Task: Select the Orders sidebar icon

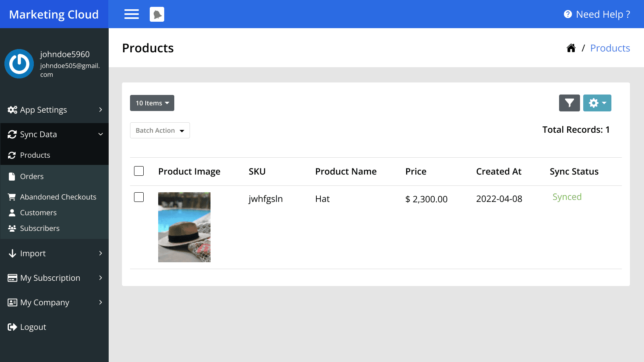Action: tap(12, 176)
